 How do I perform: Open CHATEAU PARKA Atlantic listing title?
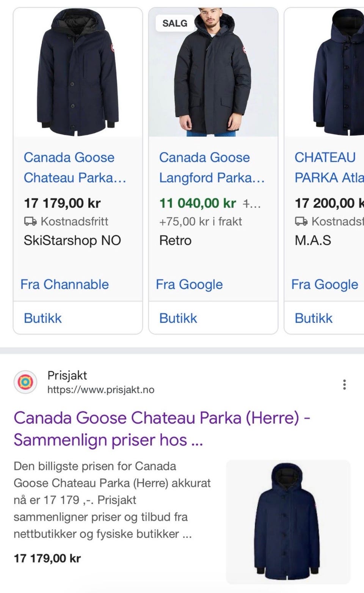coord(328,167)
